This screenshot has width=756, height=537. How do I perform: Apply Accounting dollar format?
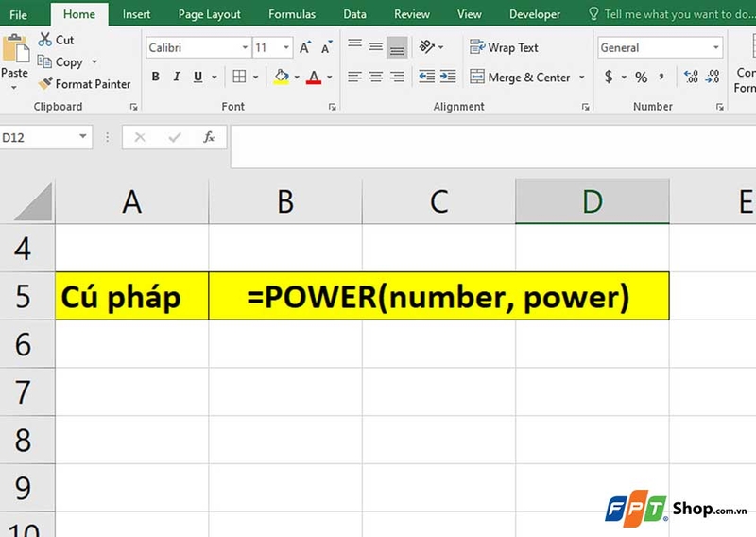pos(609,77)
